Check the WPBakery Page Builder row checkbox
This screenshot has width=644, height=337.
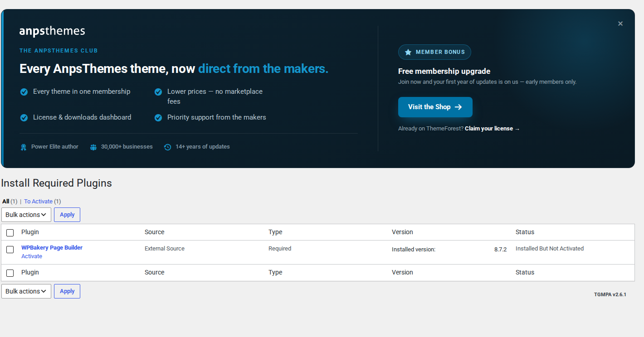coord(10,250)
